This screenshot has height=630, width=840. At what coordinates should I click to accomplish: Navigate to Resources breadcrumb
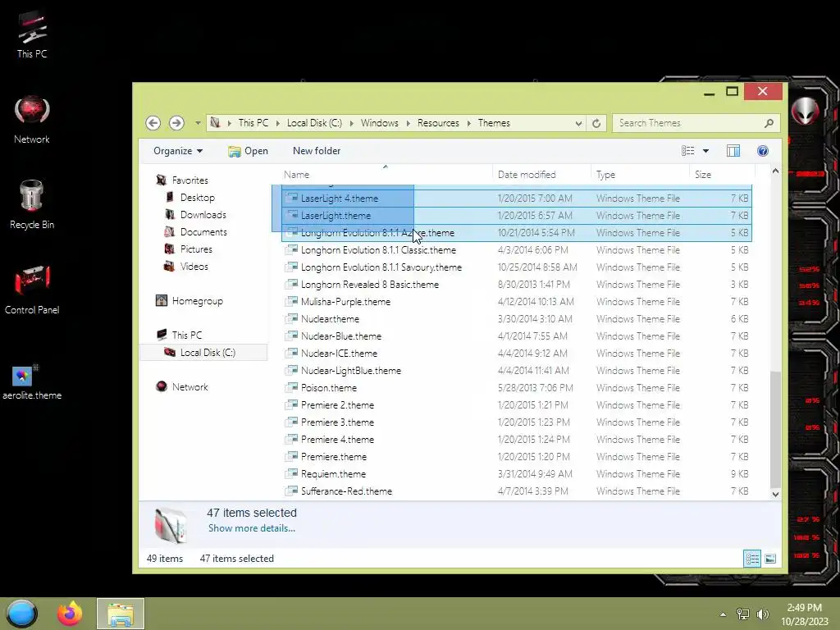(438, 123)
